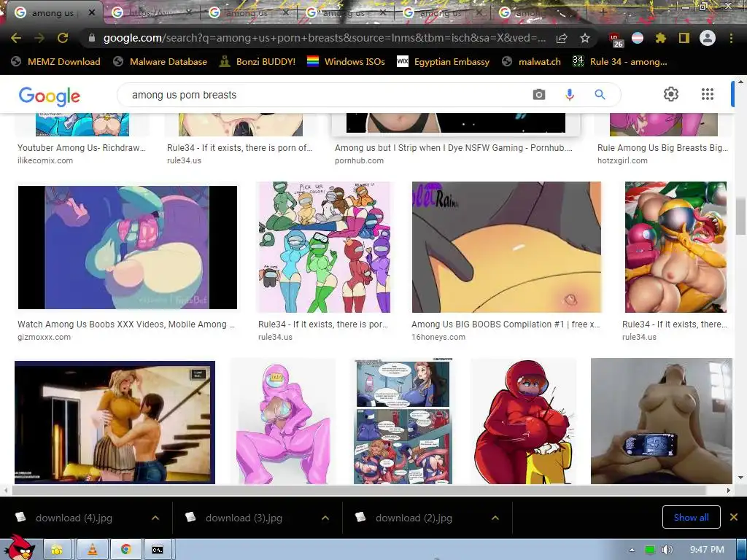Switch to the second tab starting 'https://'
This screenshot has height=560, width=747.
pyautogui.click(x=152, y=13)
